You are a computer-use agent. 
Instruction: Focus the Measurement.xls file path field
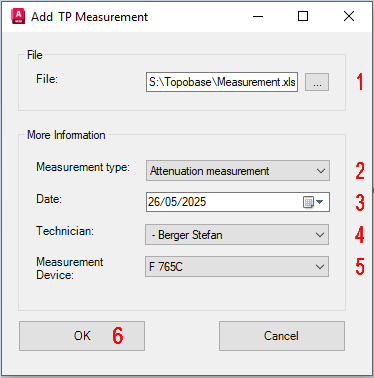(x=222, y=82)
